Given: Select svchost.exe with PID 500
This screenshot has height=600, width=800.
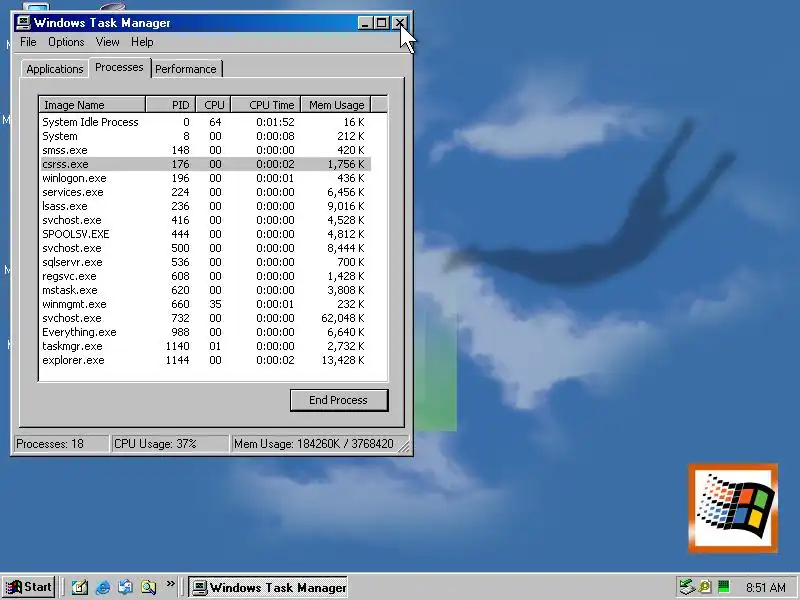Looking at the screenshot, I should (x=206, y=248).
